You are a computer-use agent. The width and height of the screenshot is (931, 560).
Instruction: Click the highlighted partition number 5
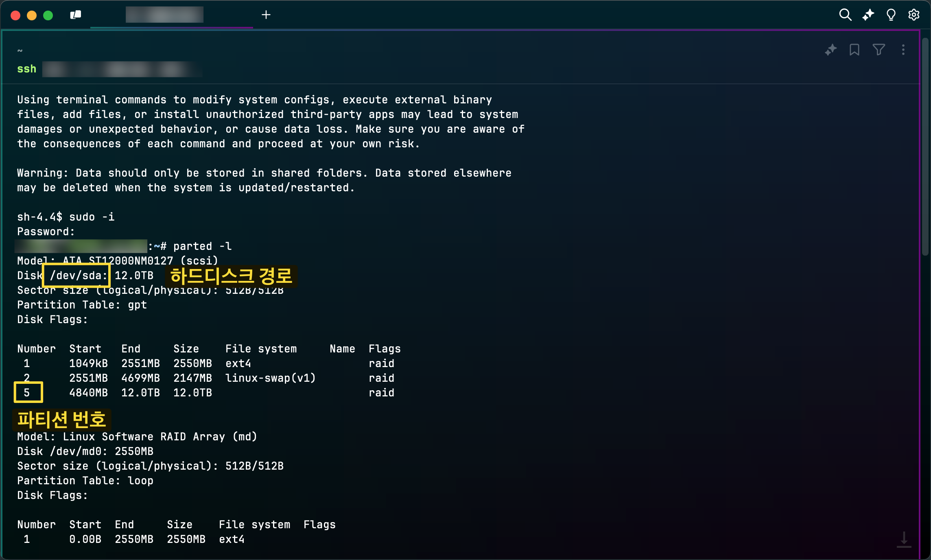[28, 392]
